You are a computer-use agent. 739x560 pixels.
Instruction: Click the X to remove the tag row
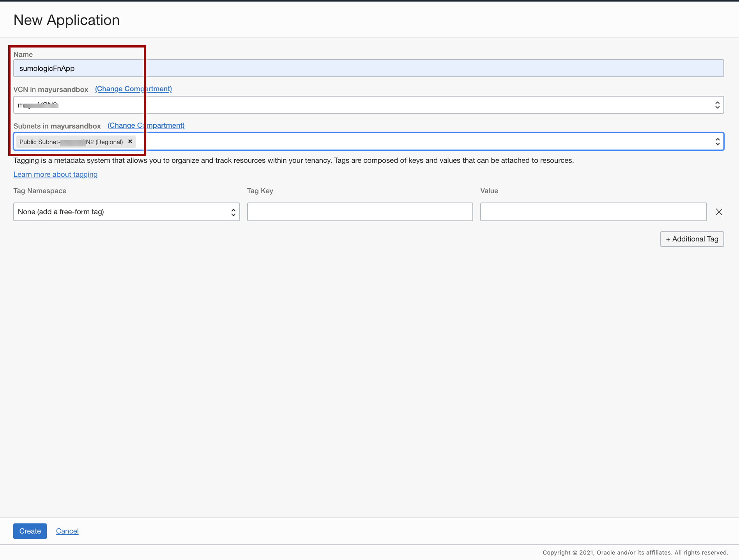(x=719, y=212)
